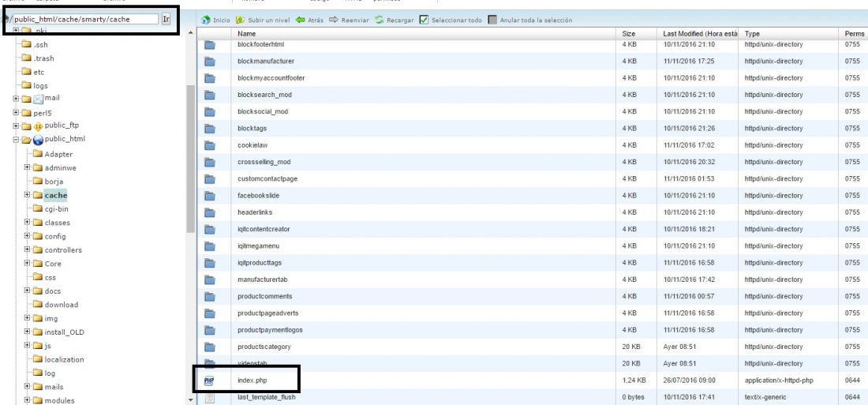Viewport: 868px width, 405px height.
Task: Select the iqitmegamenu folder icon
Action: point(209,246)
